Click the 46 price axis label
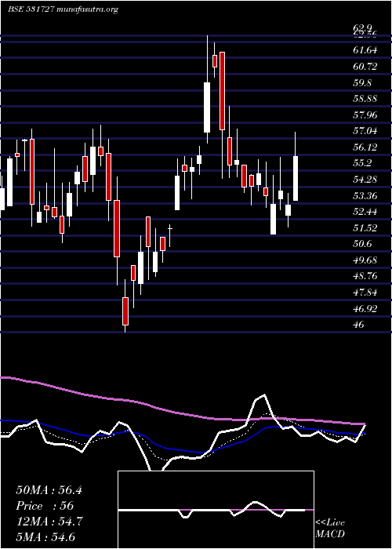 click(359, 325)
